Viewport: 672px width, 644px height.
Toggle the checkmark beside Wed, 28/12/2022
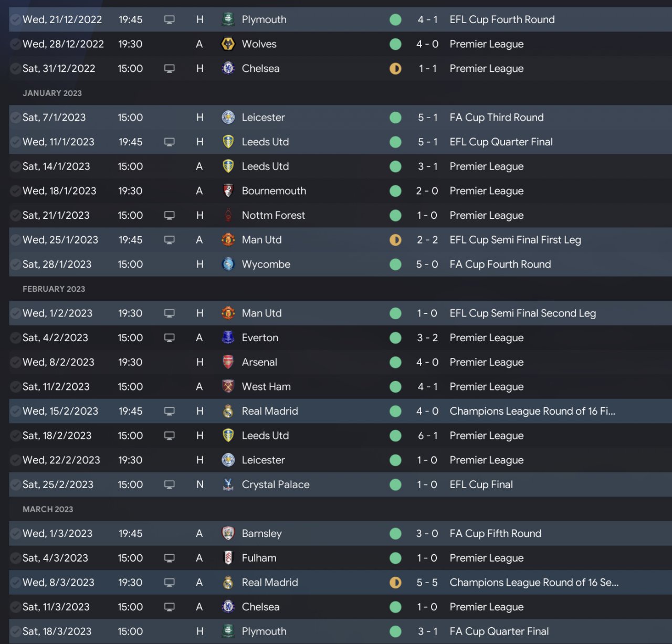pos(15,44)
